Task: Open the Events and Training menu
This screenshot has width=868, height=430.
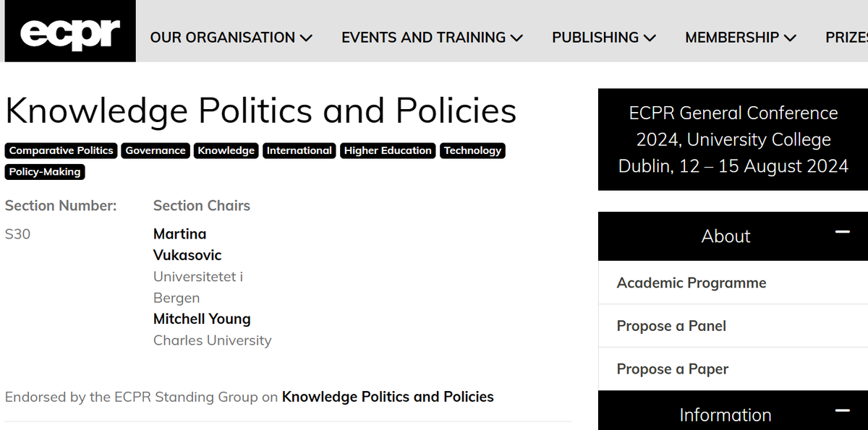Action: 432,38
